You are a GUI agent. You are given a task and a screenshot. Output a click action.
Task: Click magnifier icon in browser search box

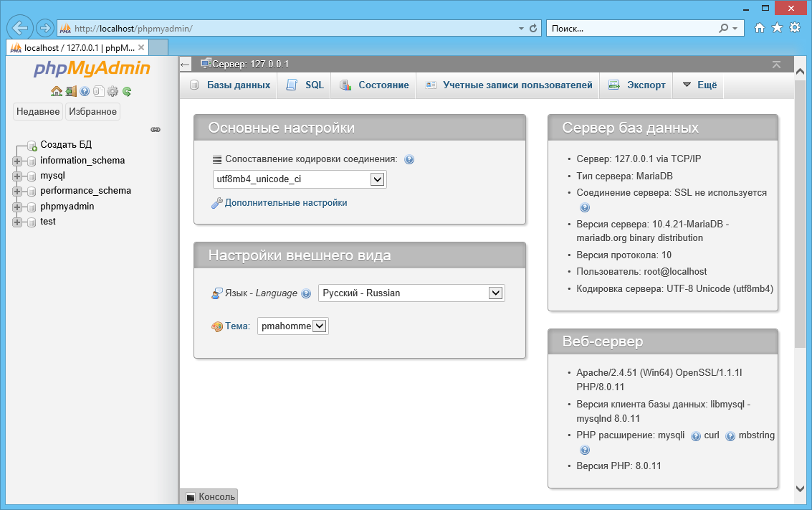pyautogui.click(x=723, y=29)
